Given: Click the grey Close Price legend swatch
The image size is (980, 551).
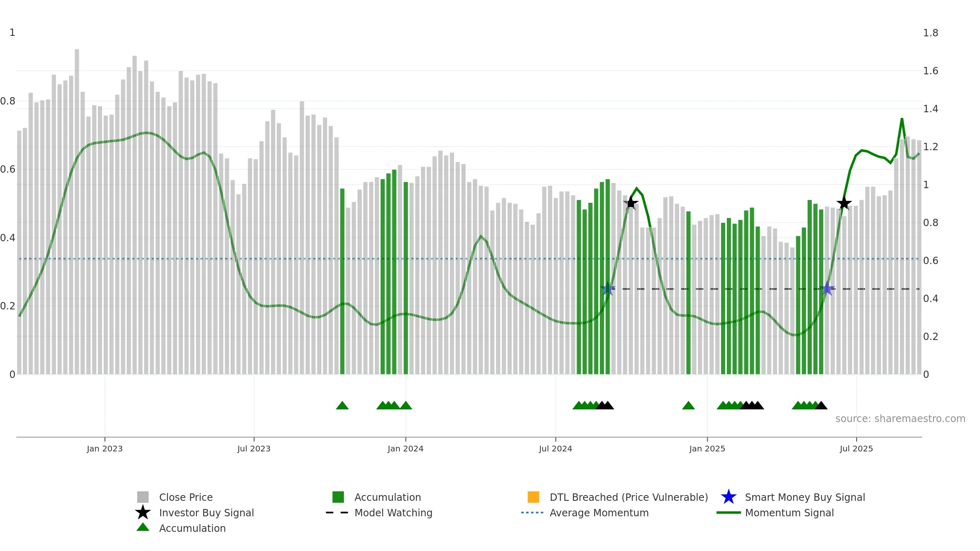Looking at the screenshot, I should [143, 497].
